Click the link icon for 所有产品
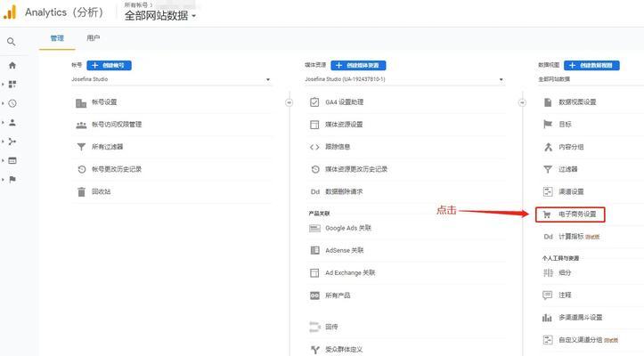The width and height of the screenshot is (644, 356). click(x=314, y=295)
